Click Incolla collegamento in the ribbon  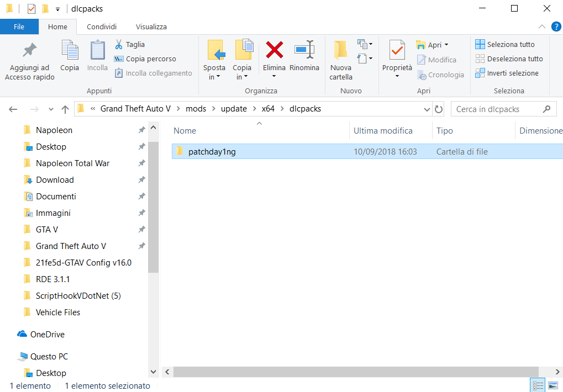(x=153, y=73)
